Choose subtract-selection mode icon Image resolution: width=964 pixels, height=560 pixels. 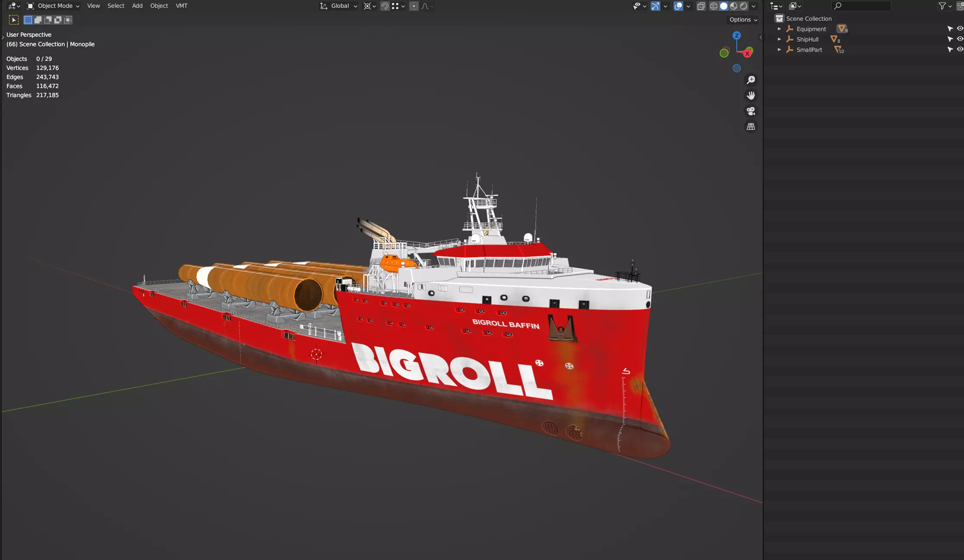click(48, 20)
